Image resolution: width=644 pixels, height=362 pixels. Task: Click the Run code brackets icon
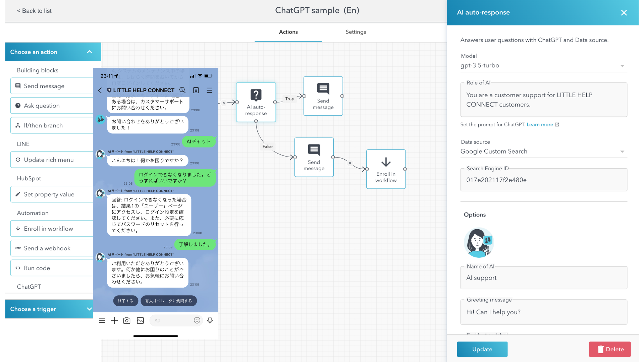click(x=18, y=268)
